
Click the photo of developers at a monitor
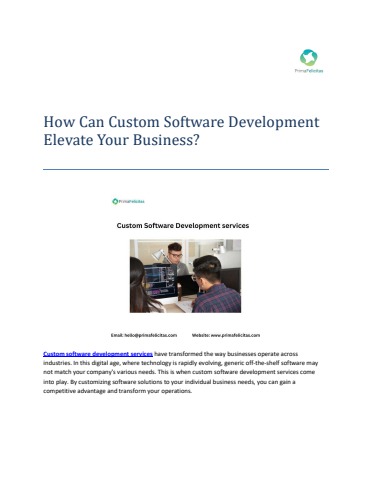[185, 276]
